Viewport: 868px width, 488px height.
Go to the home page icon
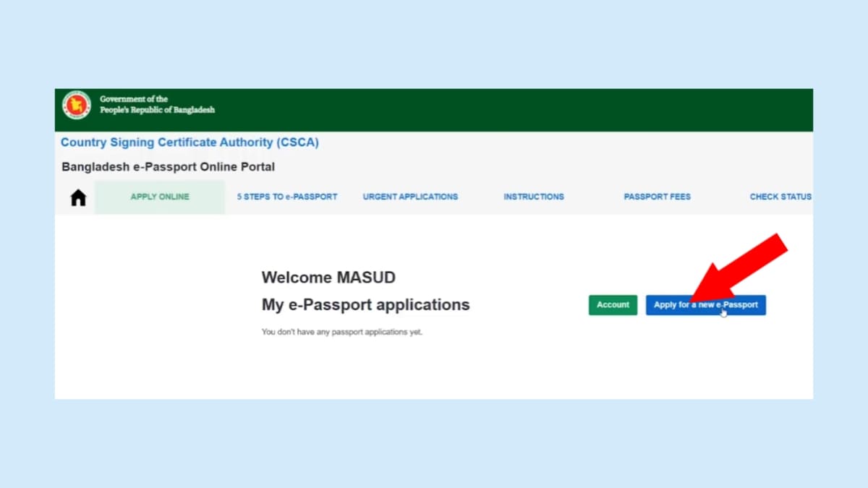coord(78,197)
